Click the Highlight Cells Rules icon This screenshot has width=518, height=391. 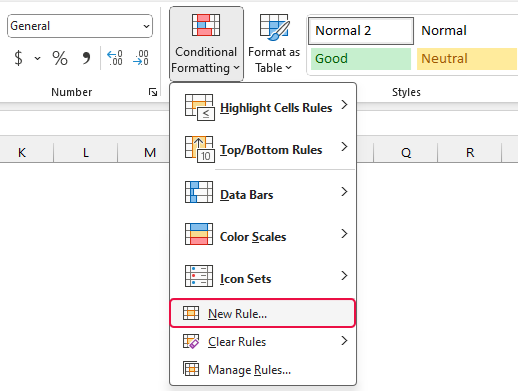coord(199,107)
